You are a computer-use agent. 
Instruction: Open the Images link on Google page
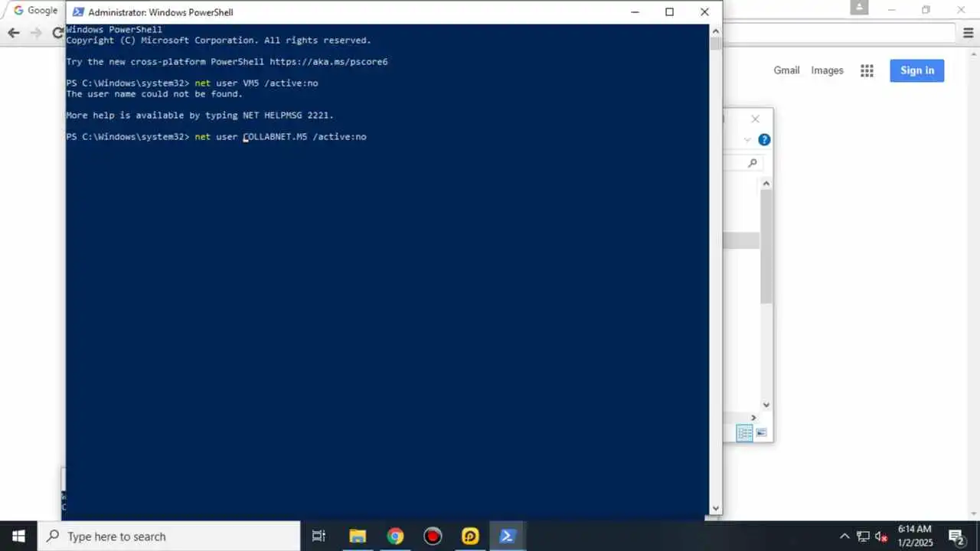tap(827, 70)
